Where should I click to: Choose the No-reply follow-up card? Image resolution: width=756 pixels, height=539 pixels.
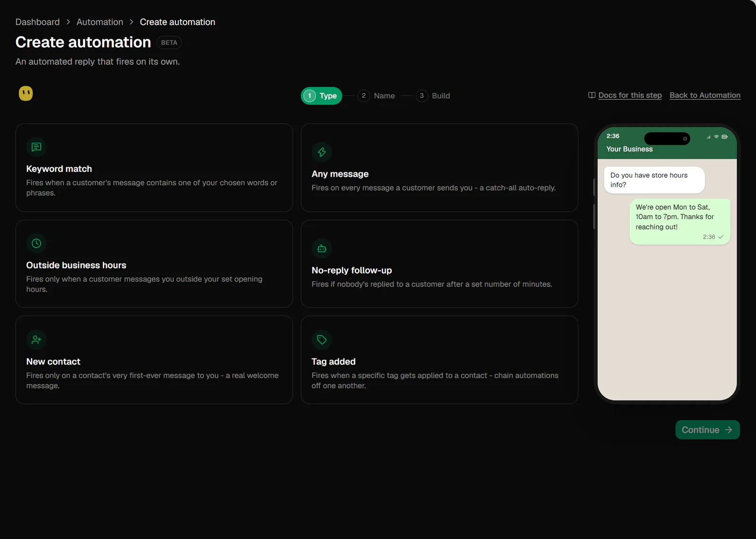click(439, 264)
